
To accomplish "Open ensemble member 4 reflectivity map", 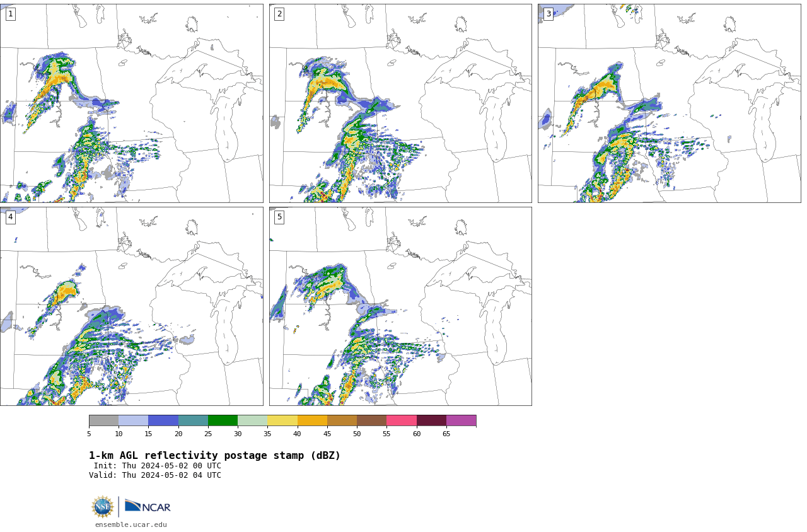I will (131, 306).
